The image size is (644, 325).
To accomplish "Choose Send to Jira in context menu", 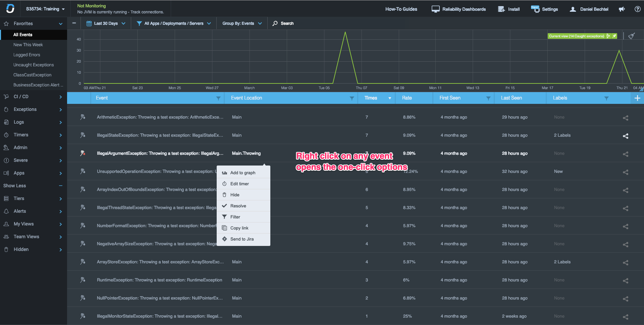I will [244, 239].
